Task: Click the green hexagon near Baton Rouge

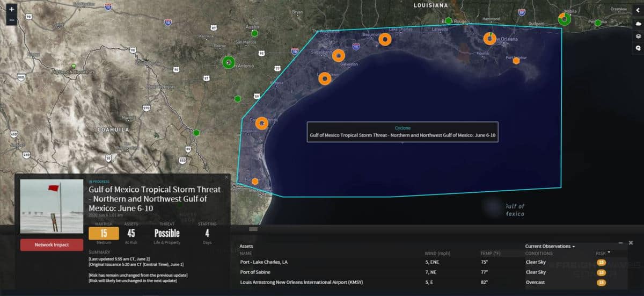Action: point(449,20)
